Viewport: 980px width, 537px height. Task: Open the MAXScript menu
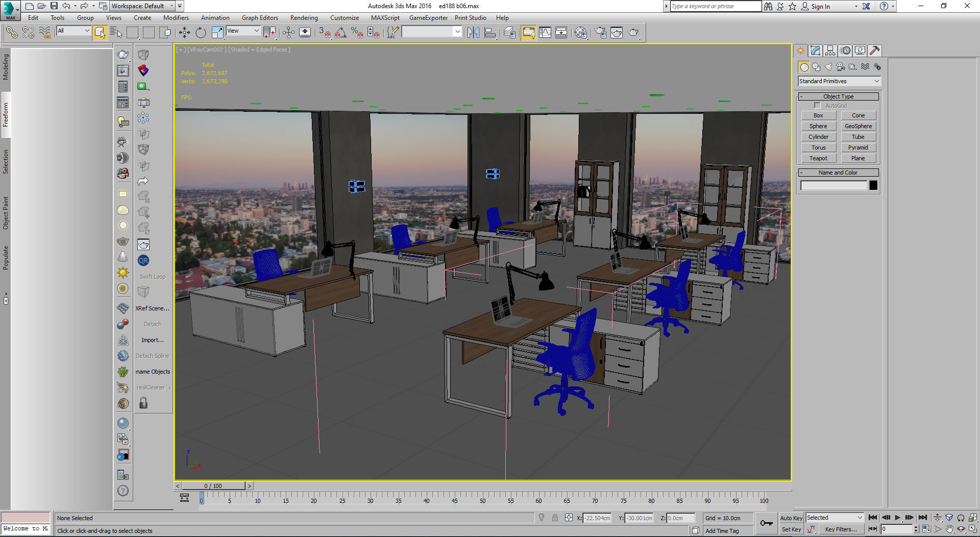click(x=385, y=18)
